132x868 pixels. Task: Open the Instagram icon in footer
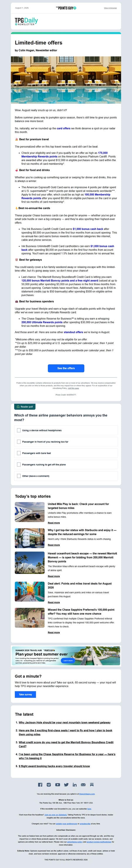[49, 784]
